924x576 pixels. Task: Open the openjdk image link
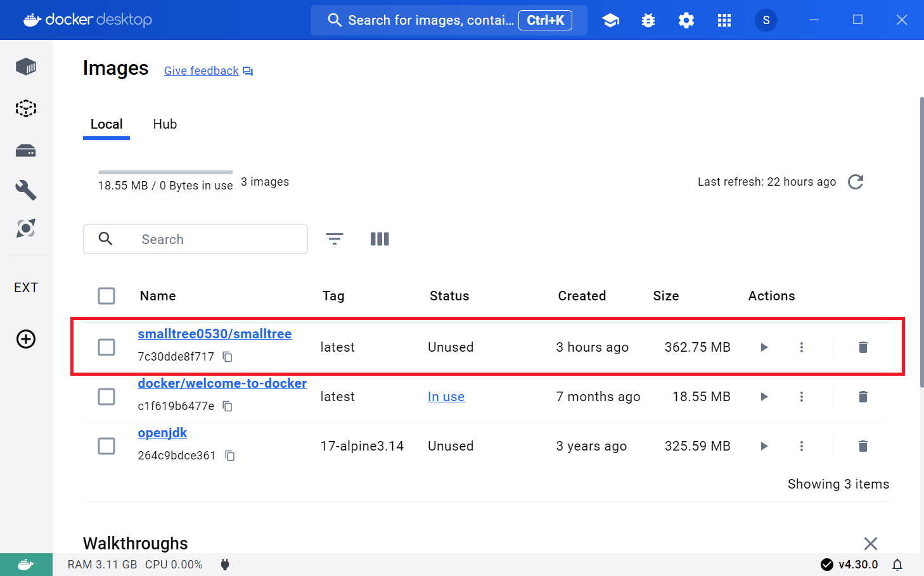pyautogui.click(x=162, y=433)
